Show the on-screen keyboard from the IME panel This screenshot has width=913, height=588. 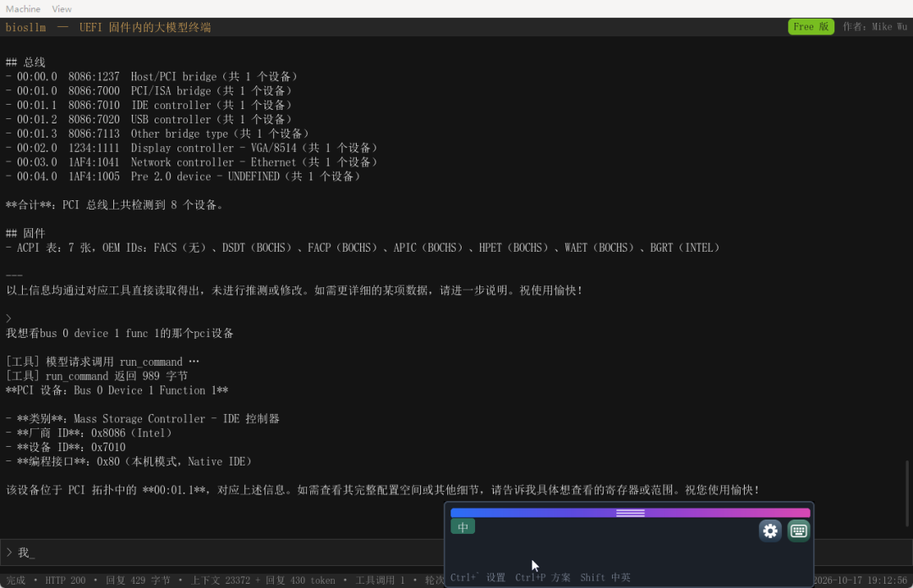click(798, 531)
